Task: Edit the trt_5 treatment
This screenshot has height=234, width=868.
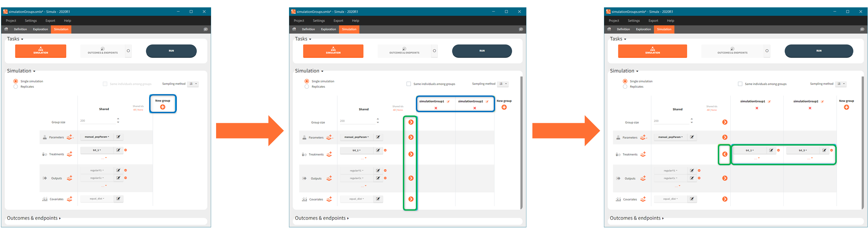Action: pyautogui.click(x=824, y=150)
